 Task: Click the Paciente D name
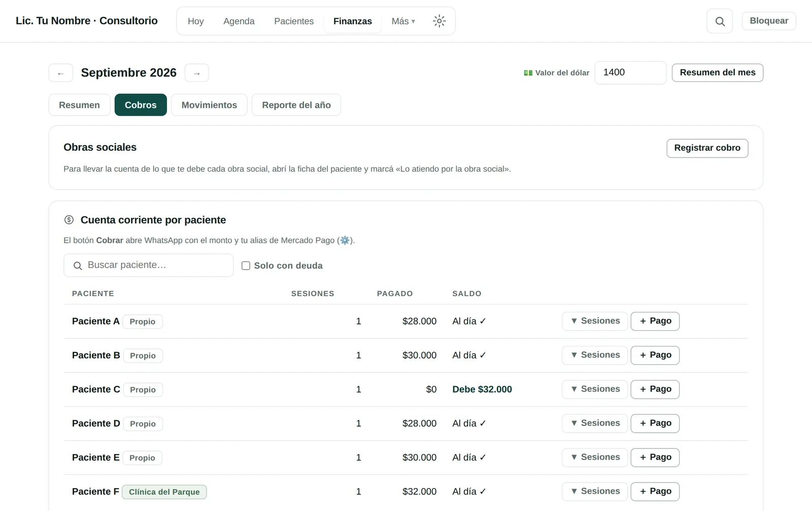click(96, 423)
